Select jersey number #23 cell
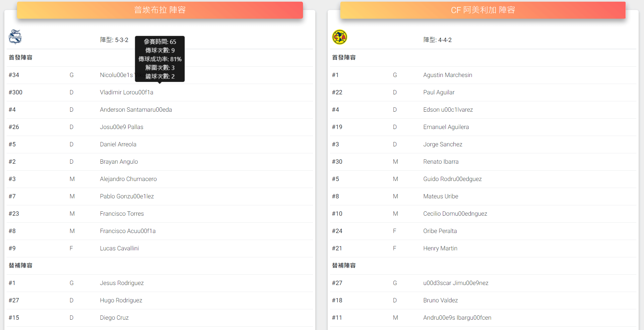644x330 pixels. [14, 214]
